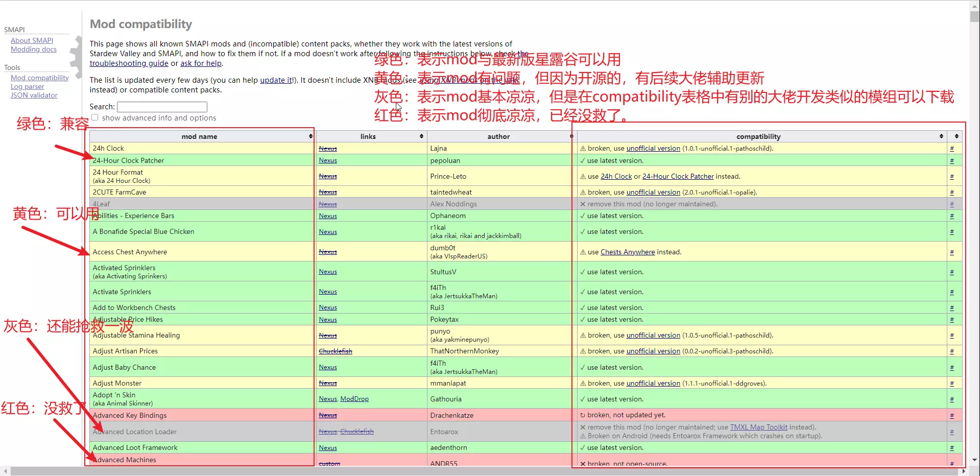Sort by the last anchor column arrows

[957, 136]
